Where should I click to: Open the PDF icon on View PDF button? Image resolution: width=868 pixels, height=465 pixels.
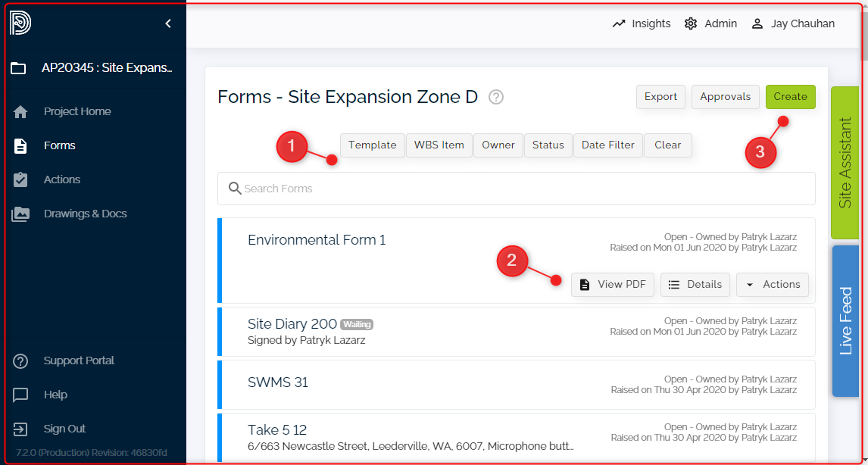pos(585,285)
